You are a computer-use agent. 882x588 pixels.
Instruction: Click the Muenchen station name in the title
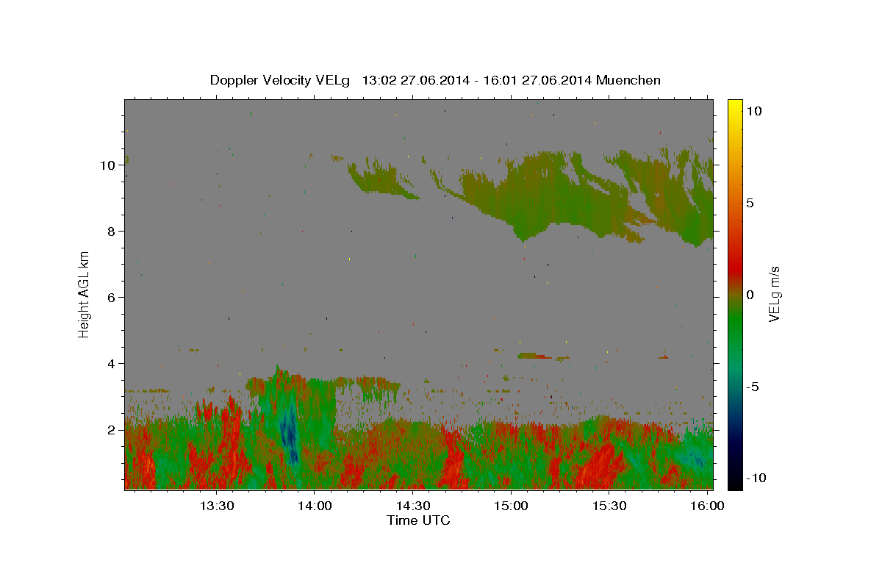tap(628, 80)
